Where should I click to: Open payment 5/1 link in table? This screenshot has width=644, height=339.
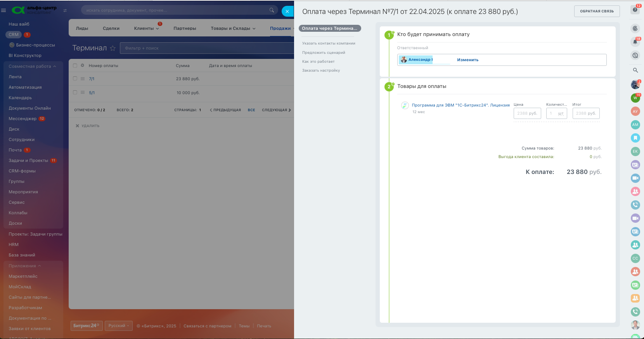pyautogui.click(x=92, y=93)
